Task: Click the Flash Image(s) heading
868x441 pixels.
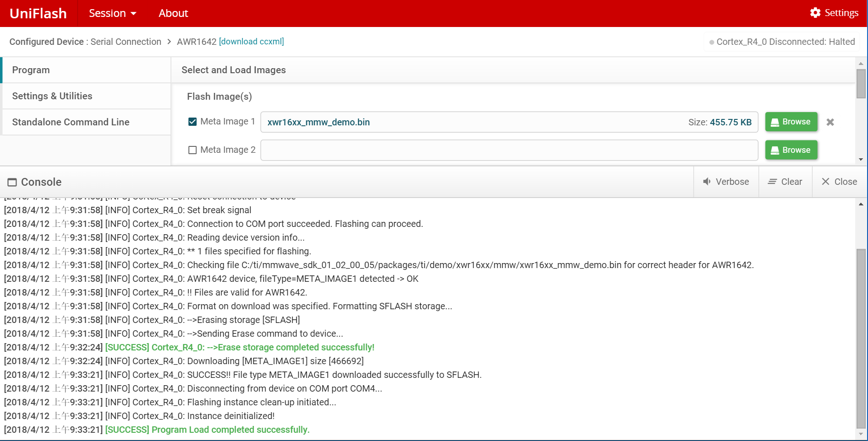Action: tap(220, 97)
